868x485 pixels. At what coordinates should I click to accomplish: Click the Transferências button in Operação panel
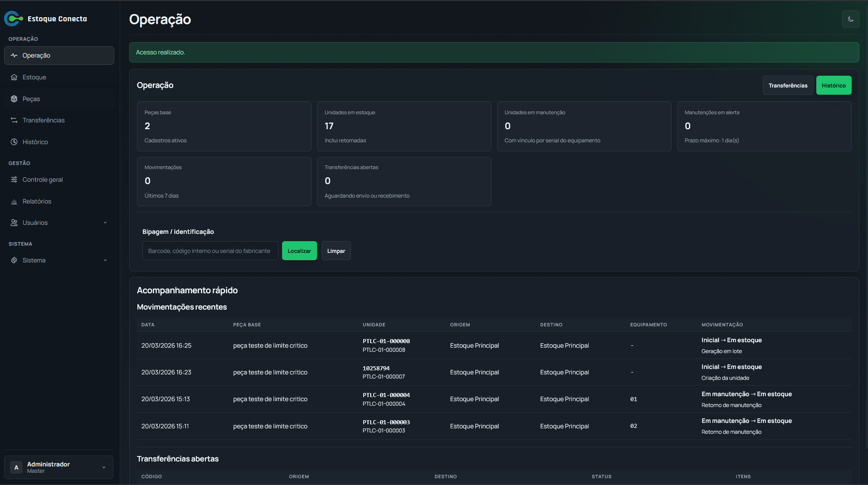coord(788,85)
